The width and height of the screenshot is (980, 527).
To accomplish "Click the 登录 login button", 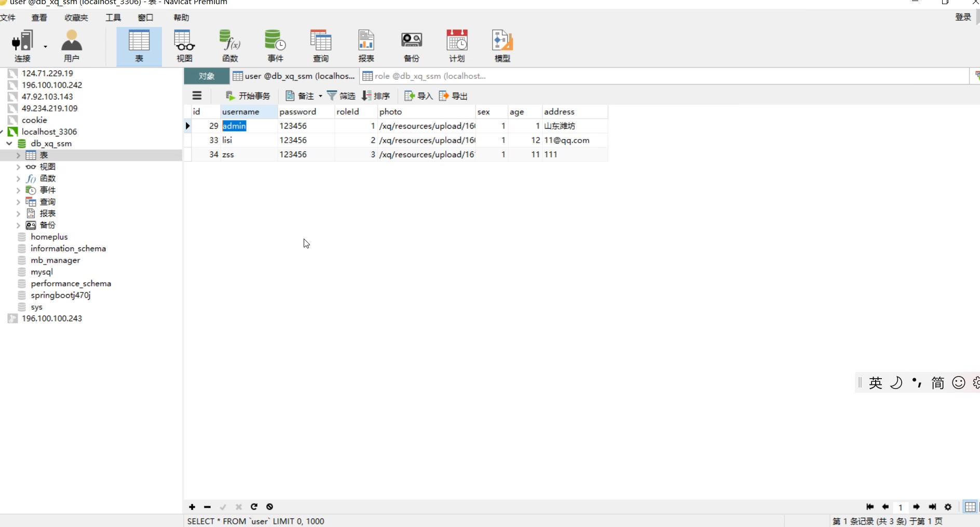I will (x=963, y=17).
